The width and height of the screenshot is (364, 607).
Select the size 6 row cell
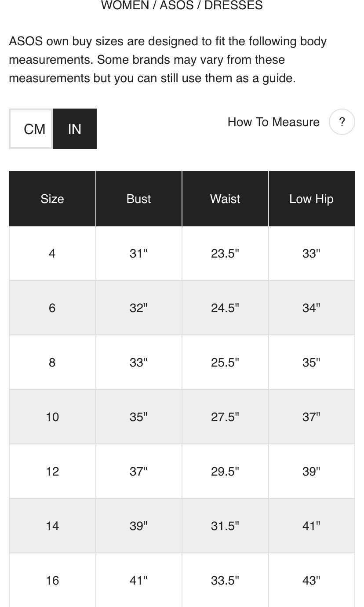pos(52,308)
